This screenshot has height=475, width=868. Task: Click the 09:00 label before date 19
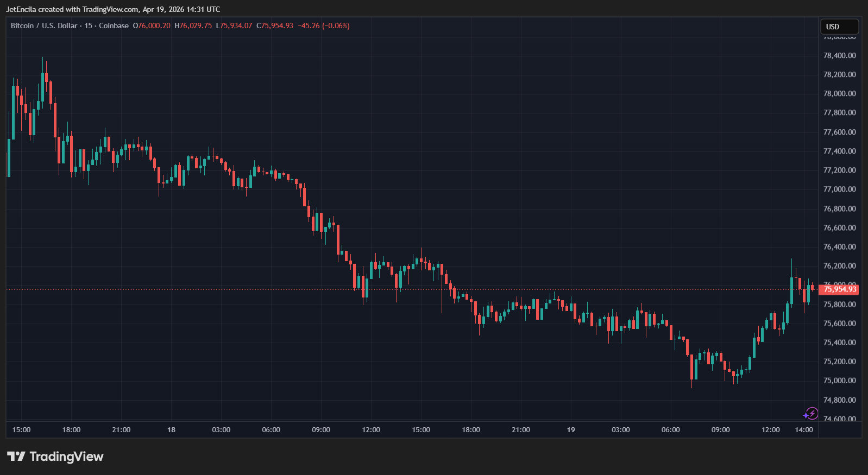[x=321, y=430]
